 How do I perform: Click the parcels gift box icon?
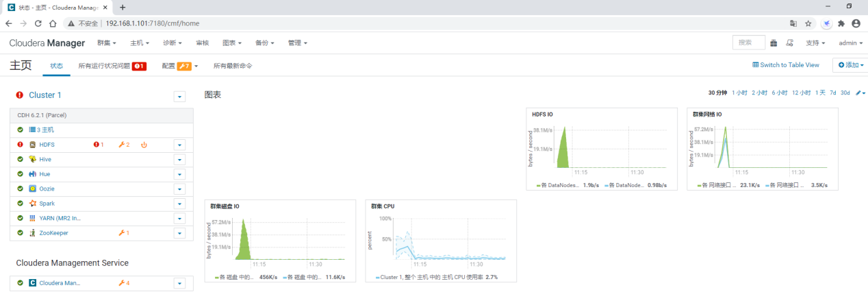[x=774, y=43]
